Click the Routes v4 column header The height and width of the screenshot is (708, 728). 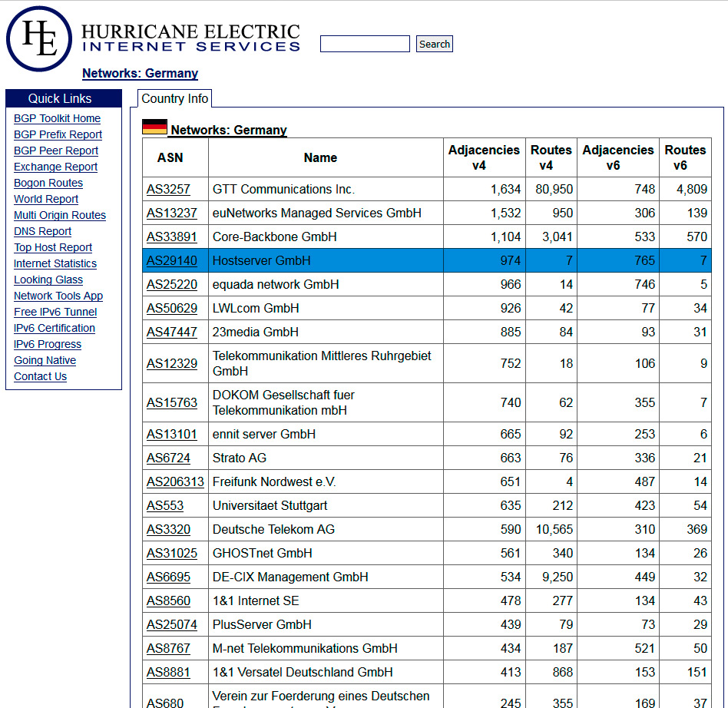(x=551, y=158)
